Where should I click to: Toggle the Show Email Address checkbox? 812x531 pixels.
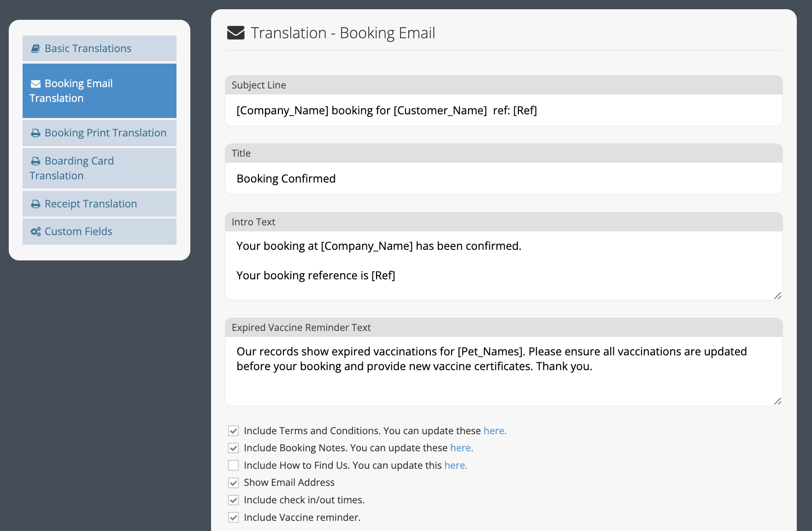(x=234, y=483)
